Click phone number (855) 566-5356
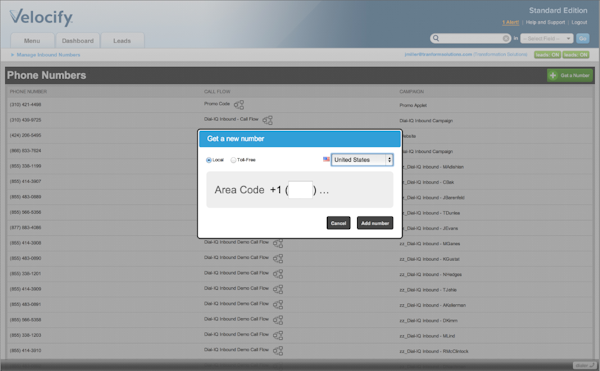 (25, 212)
